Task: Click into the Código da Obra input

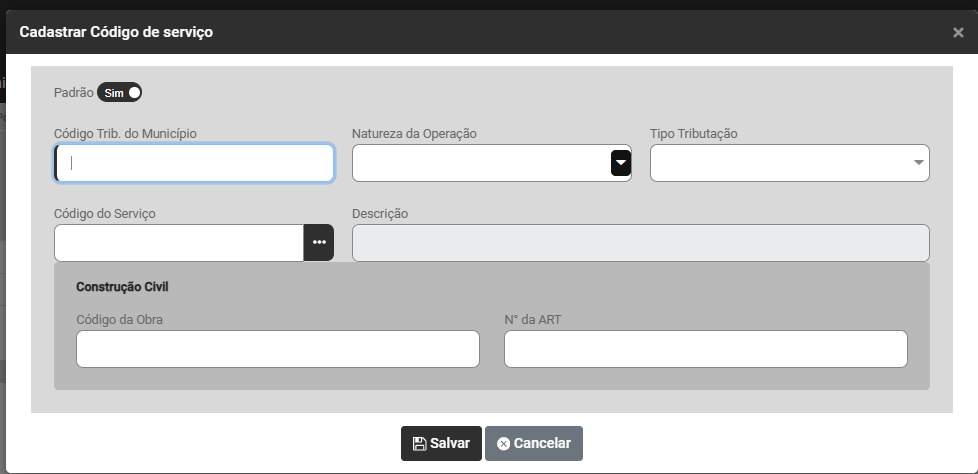Action: pyautogui.click(x=278, y=349)
